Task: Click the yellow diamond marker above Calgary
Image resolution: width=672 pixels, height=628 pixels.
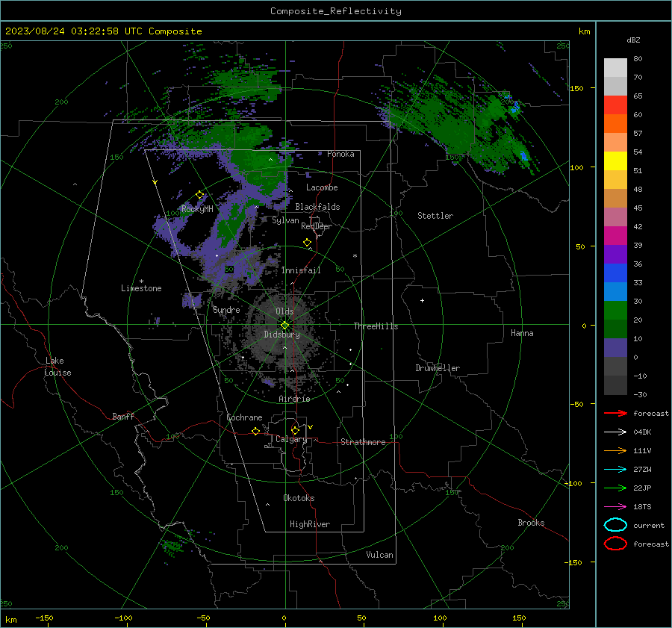Action: coord(295,430)
